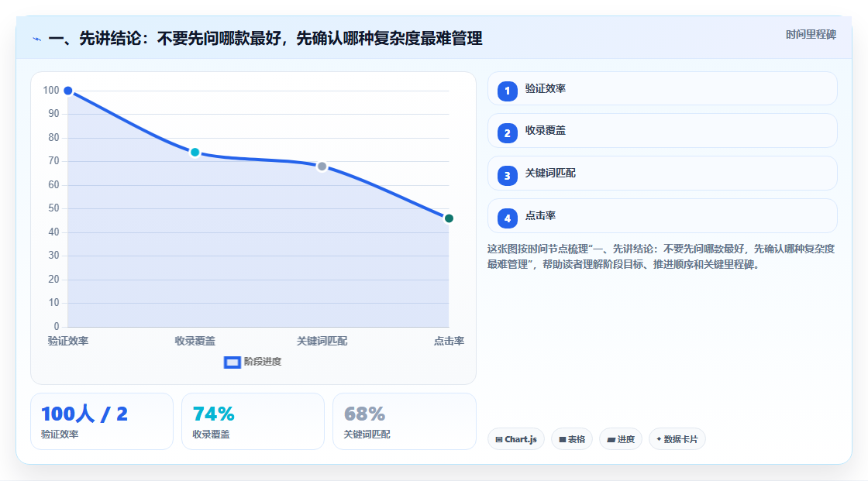Image resolution: width=868 pixels, height=481 pixels.
Task: Select the gray data point at 关键词匹配
Action: 322,167
